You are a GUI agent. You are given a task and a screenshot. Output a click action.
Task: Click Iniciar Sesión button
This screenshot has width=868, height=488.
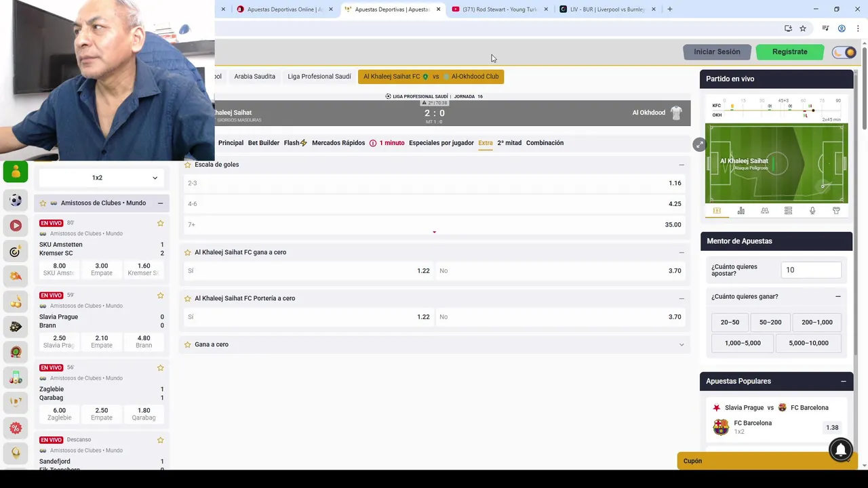[717, 52]
